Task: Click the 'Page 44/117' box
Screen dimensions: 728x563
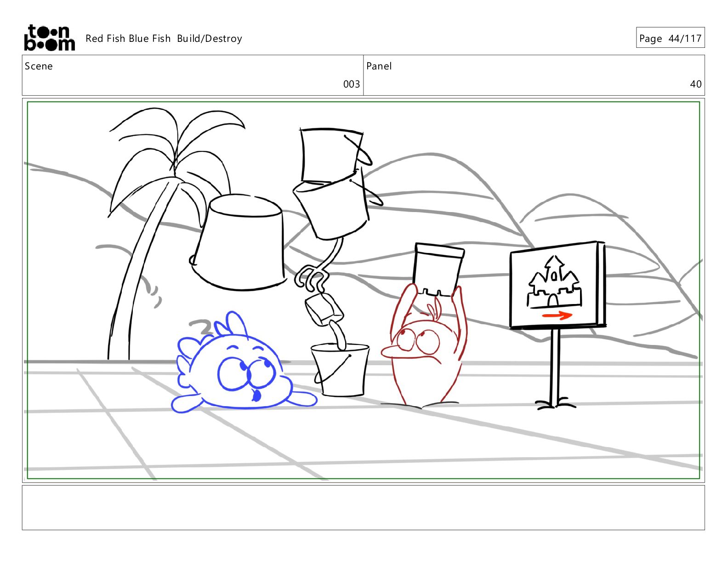Action: (x=670, y=38)
